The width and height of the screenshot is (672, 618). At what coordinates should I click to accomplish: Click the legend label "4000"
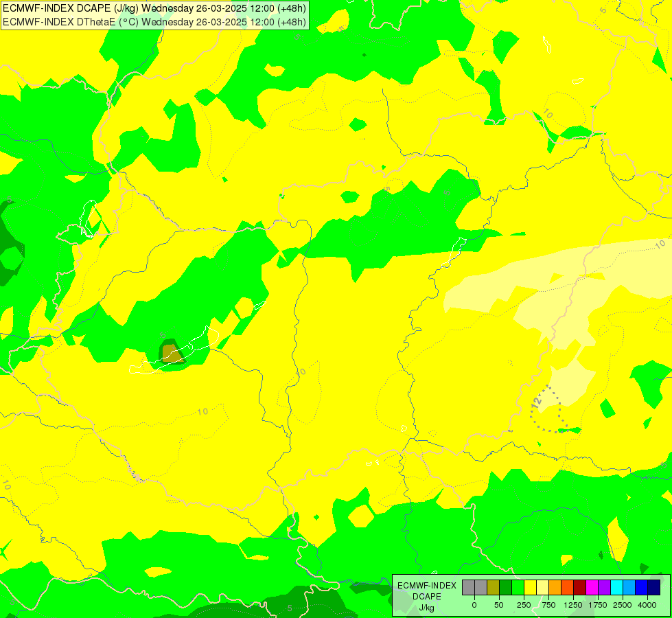pyautogui.click(x=647, y=605)
